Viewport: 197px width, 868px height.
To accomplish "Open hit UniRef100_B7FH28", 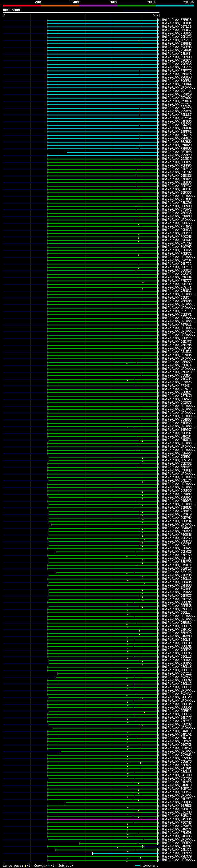I will tap(176, 20).
